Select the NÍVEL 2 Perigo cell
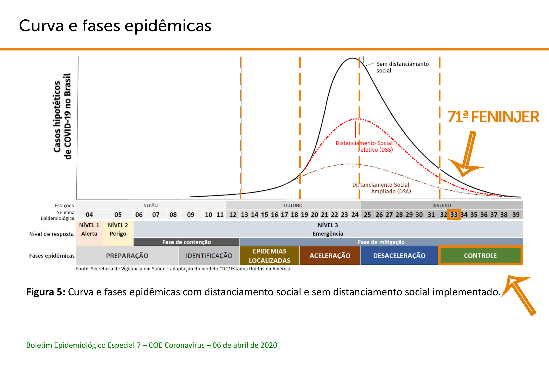 coord(118,229)
